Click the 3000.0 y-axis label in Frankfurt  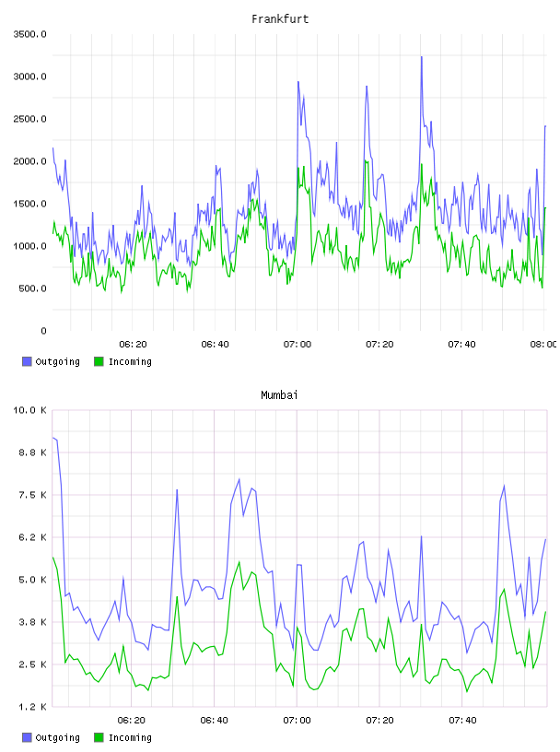[29, 76]
